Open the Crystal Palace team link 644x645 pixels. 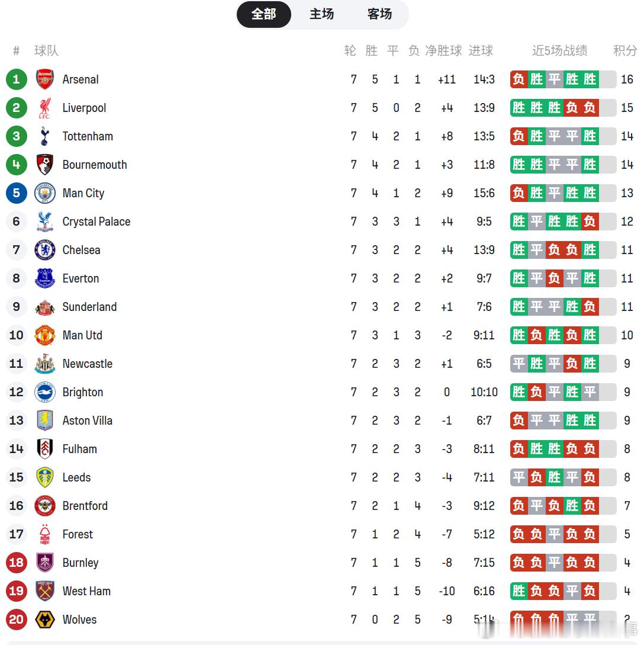click(x=96, y=222)
